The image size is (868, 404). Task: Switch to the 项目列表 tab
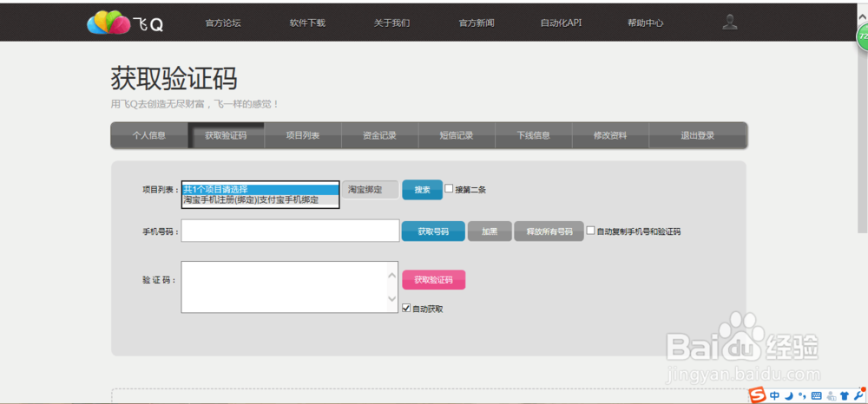pyautogui.click(x=303, y=135)
